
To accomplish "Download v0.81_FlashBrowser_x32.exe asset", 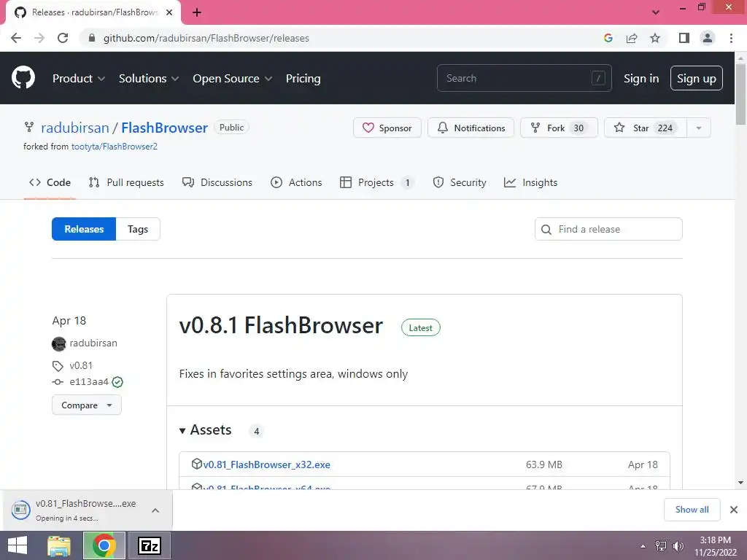I will pyautogui.click(x=266, y=464).
